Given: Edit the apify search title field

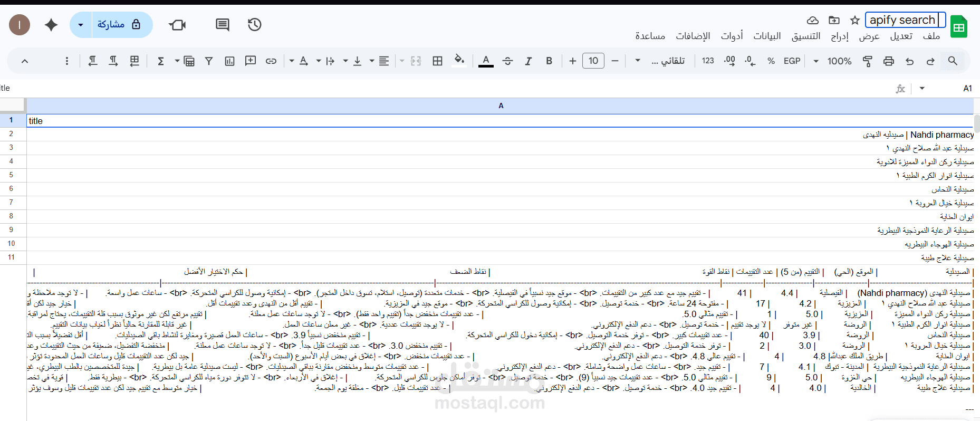Looking at the screenshot, I should point(905,20).
